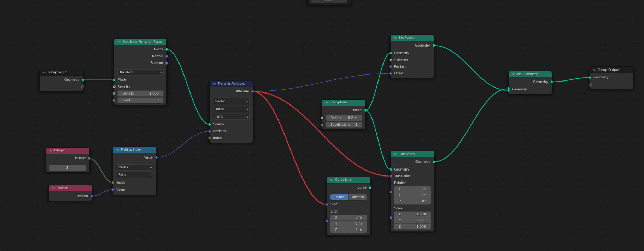
Task: Click Group Output Geometry input socket
Action: pyautogui.click(x=590, y=77)
